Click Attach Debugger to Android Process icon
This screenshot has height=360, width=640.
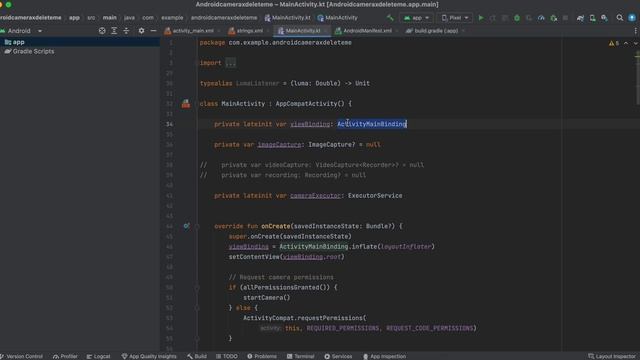coord(553,18)
